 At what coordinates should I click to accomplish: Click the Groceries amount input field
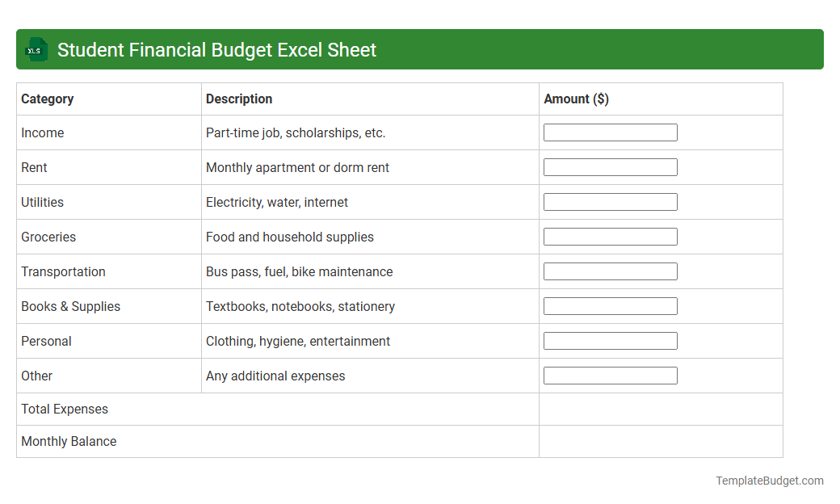(611, 236)
